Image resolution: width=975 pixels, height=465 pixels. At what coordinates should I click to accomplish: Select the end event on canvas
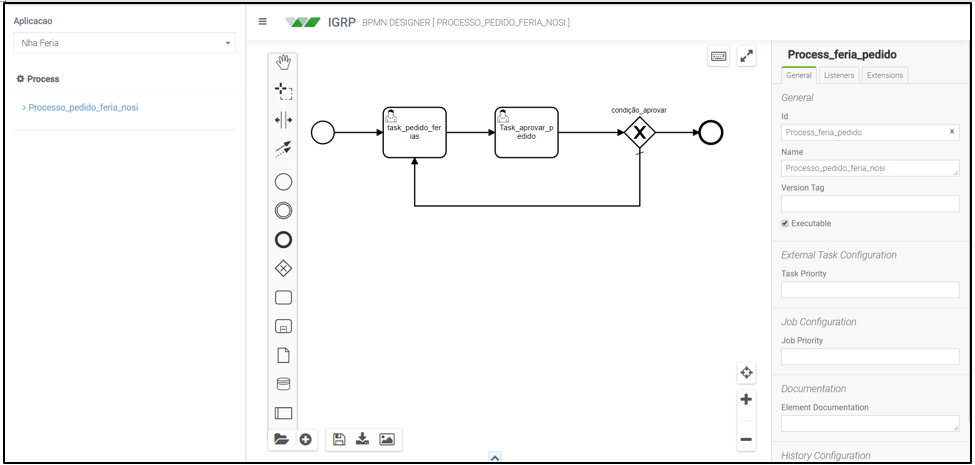click(711, 132)
